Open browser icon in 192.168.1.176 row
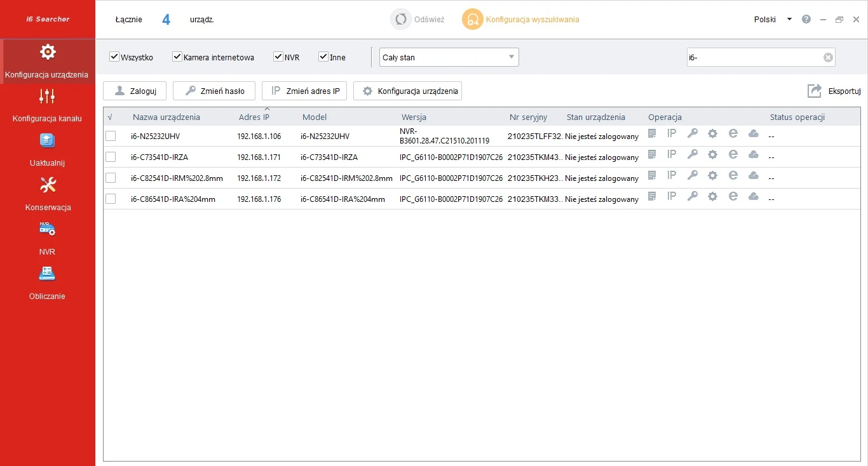868x466 pixels. pos(733,196)
